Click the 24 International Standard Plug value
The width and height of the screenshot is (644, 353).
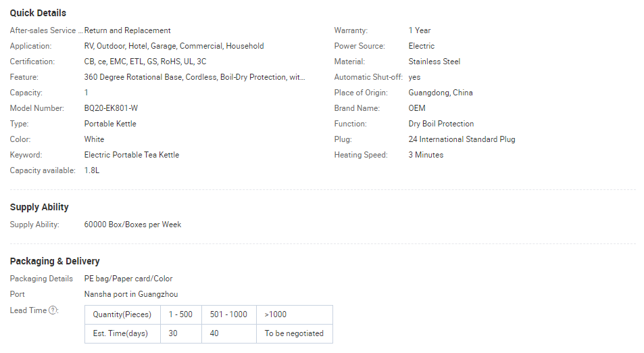point(462,139)
